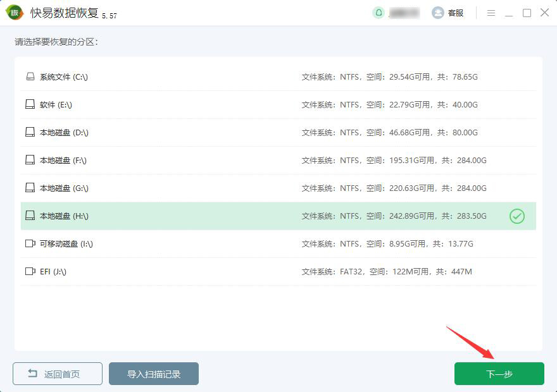Click the drive icon for 软件 (E:\)

(30, 105)
